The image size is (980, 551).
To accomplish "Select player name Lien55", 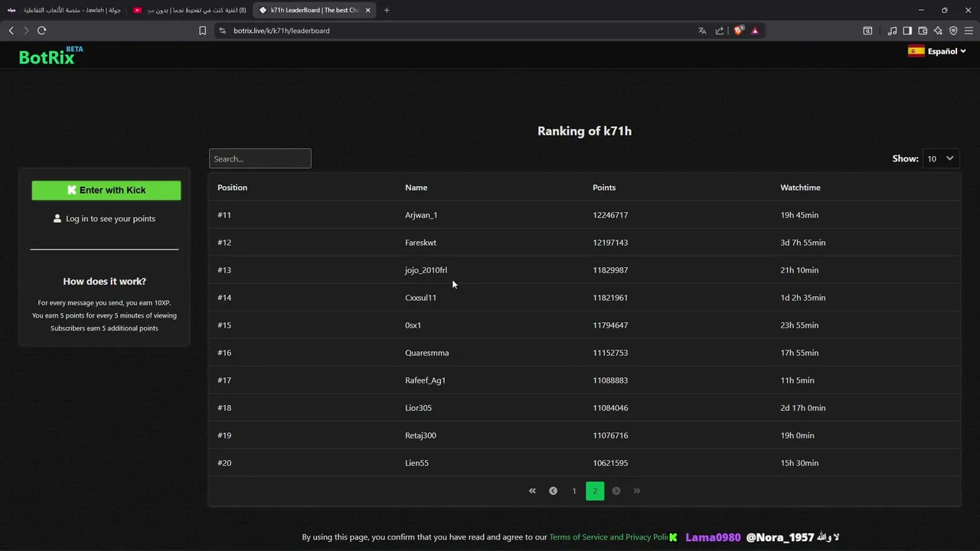I will tap(416, 463).
